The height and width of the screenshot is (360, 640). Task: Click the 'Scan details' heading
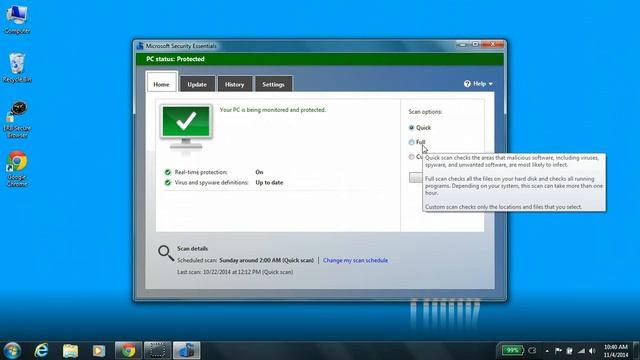192,248
